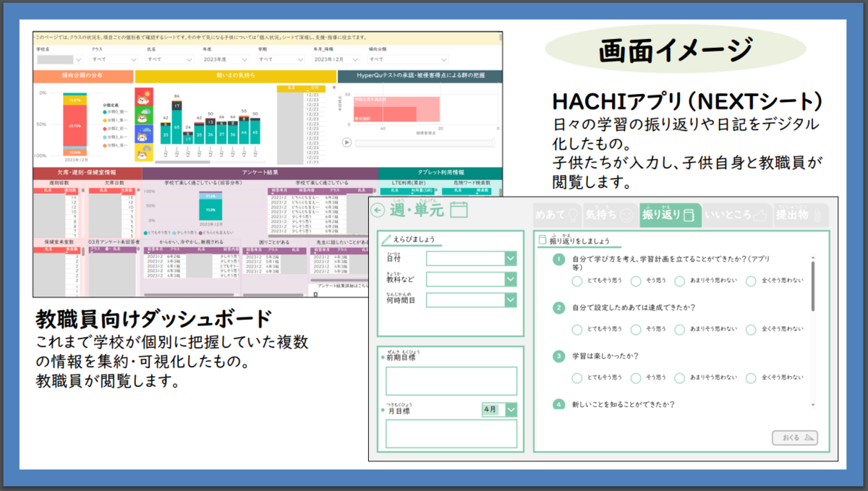Select とてもそう思う for question 1
The height and width of the screenshot is (491, 868).
pyautogui.click(x=576, y=281)
